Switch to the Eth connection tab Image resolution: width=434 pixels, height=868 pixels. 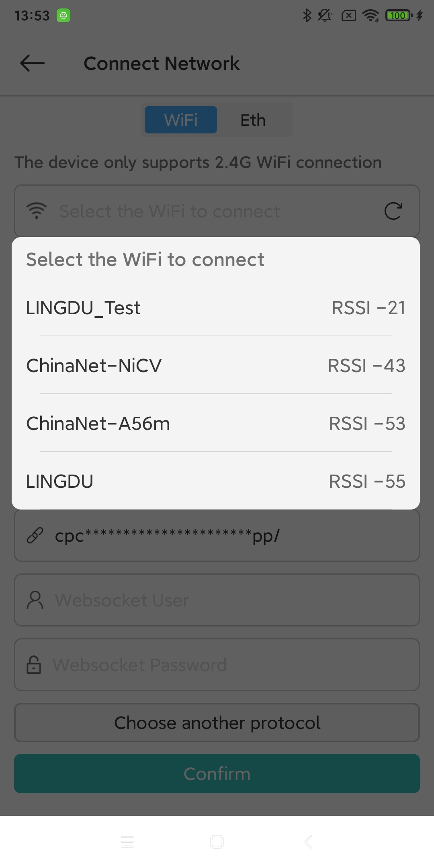253,120
